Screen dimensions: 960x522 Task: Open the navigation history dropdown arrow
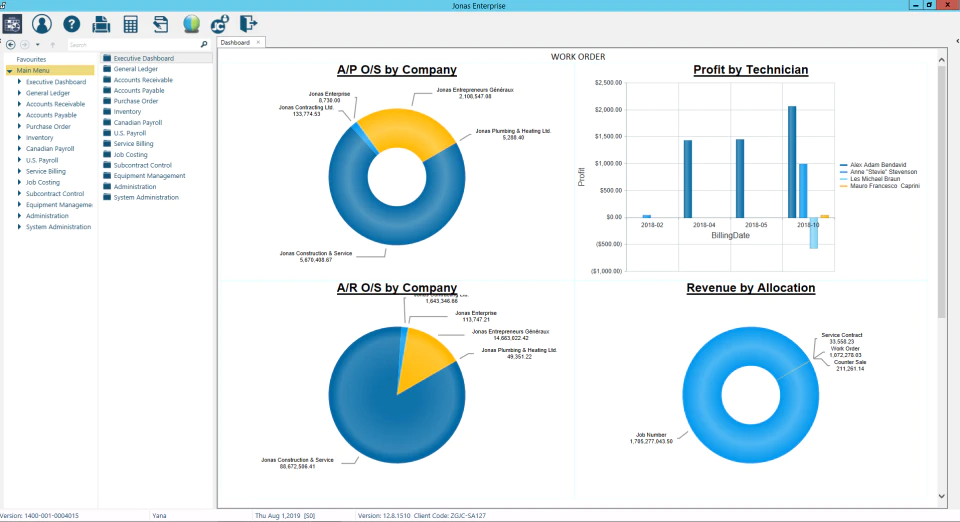click(37, 45)
